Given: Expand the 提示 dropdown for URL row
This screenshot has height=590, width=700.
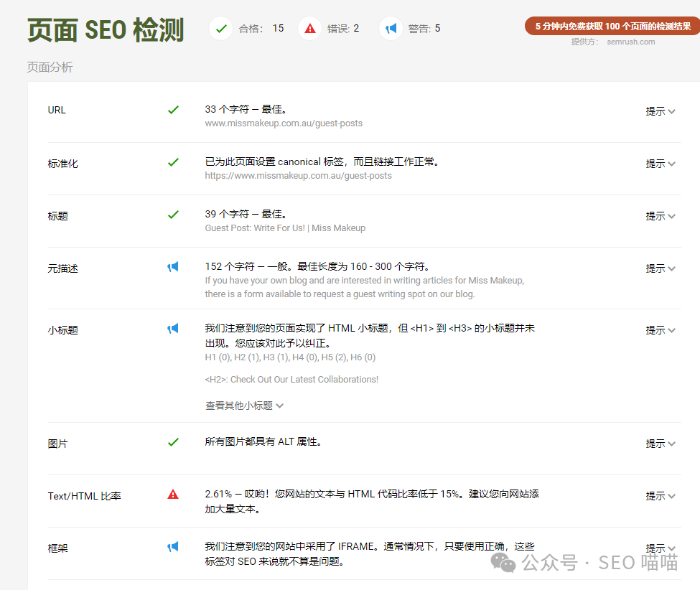Looking at the screenshot, I should click(660, 111).
